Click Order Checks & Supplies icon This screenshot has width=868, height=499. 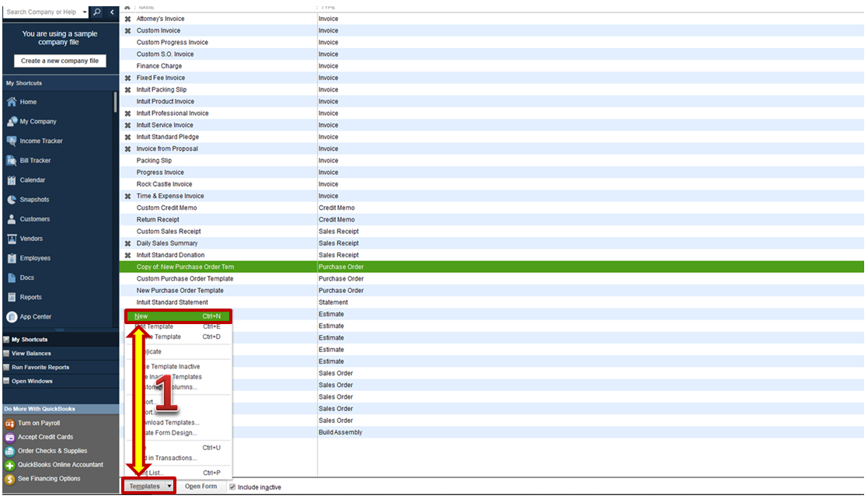9,451
